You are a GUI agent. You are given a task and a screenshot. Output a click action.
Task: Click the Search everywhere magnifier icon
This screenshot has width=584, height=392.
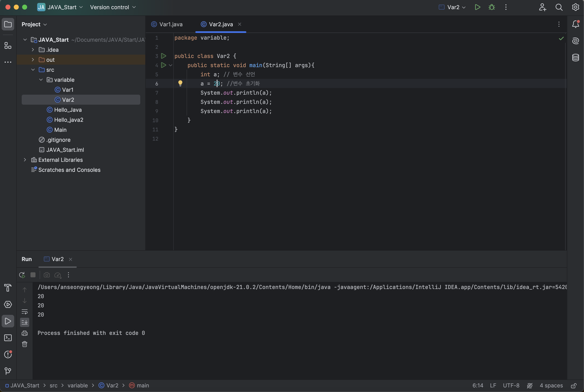click(x=559, y=7)
